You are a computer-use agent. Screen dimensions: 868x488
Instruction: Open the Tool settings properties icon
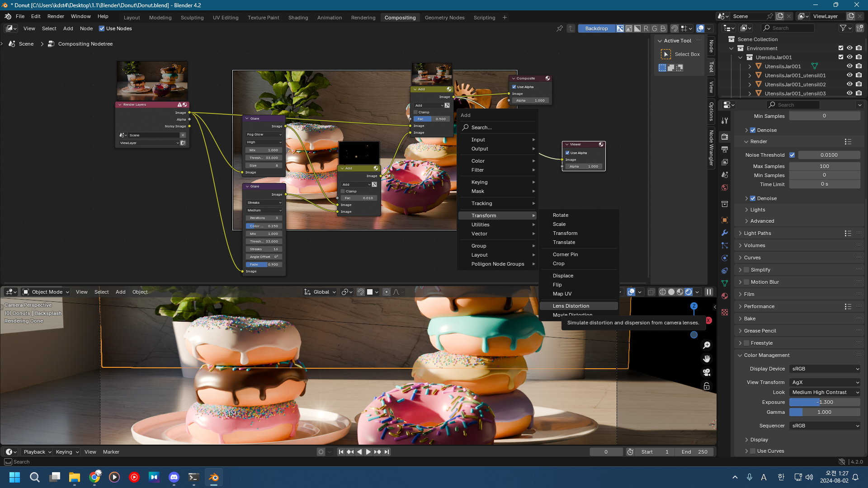click(x=725, y=120)
